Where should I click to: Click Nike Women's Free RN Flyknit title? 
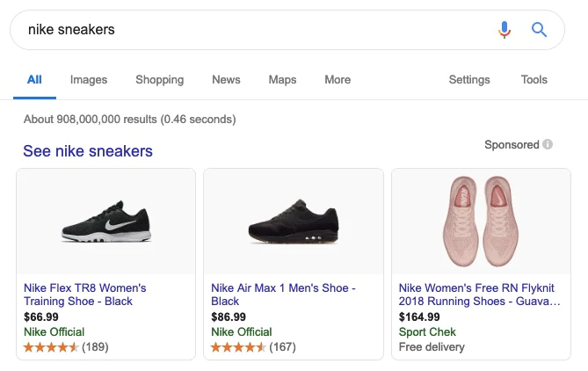[479, 295]
